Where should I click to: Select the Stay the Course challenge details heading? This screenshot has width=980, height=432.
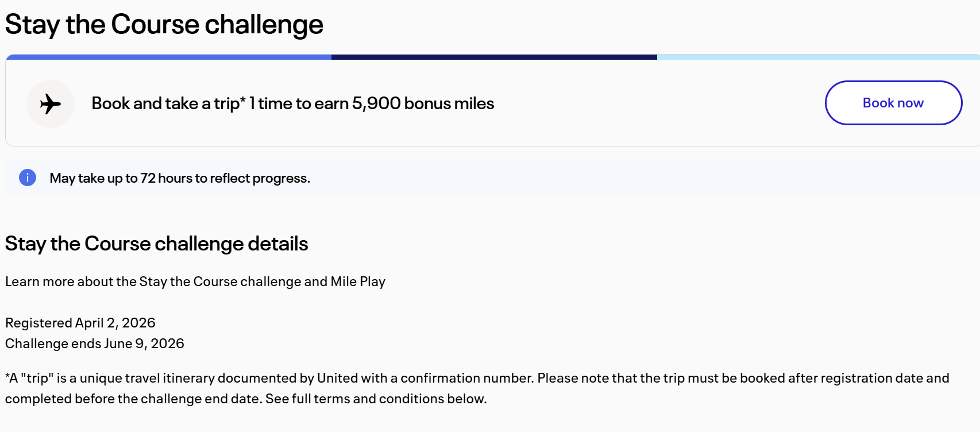click(157, 244)
